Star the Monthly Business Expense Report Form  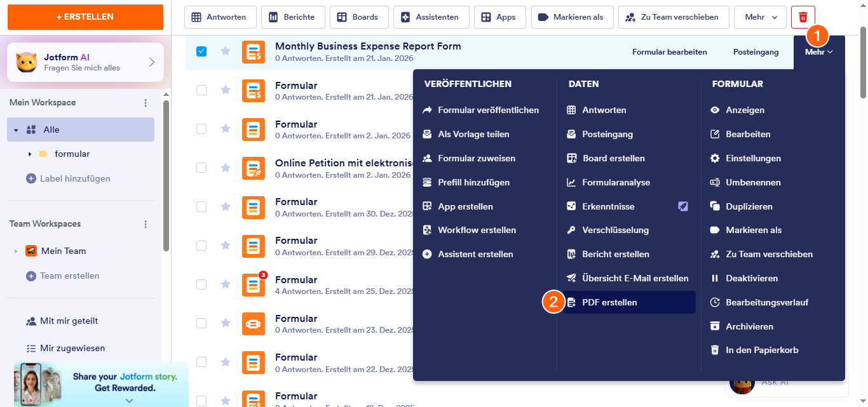tap(226, 51)
